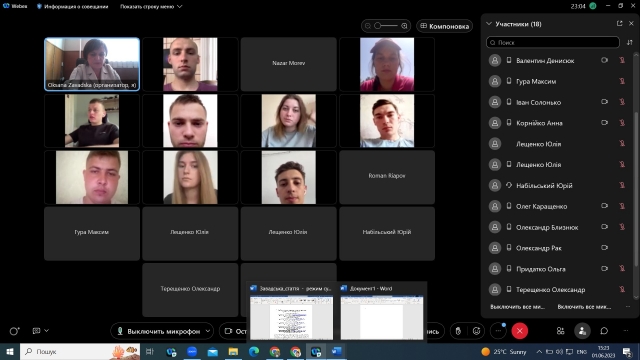640x360 pixels.
Task: Open Windows Start menu
Action: [x=10, y=351]
